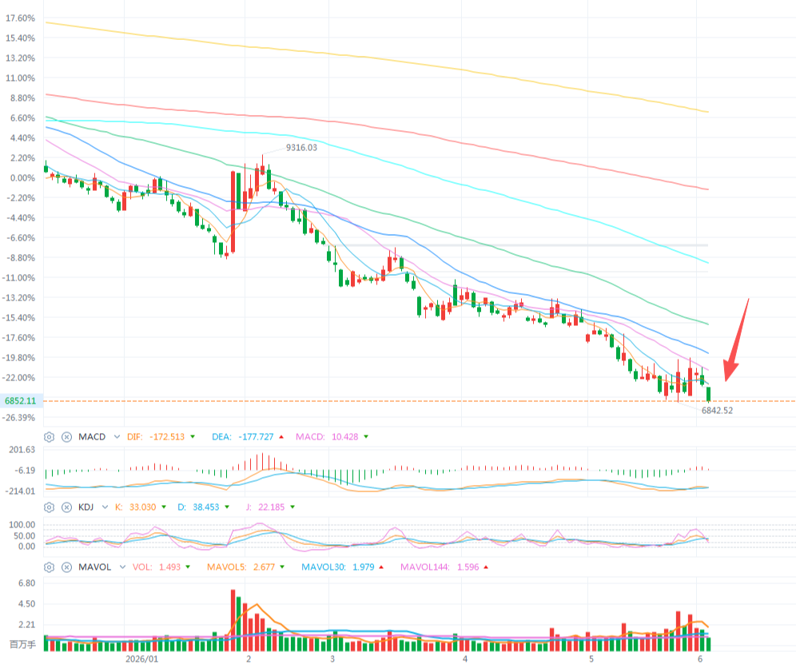The width and height of the screenshot is (796, 672).
Task: Click the MAVOL144 value 1.596
Action: pyautogui.click(x=468, y=567)
